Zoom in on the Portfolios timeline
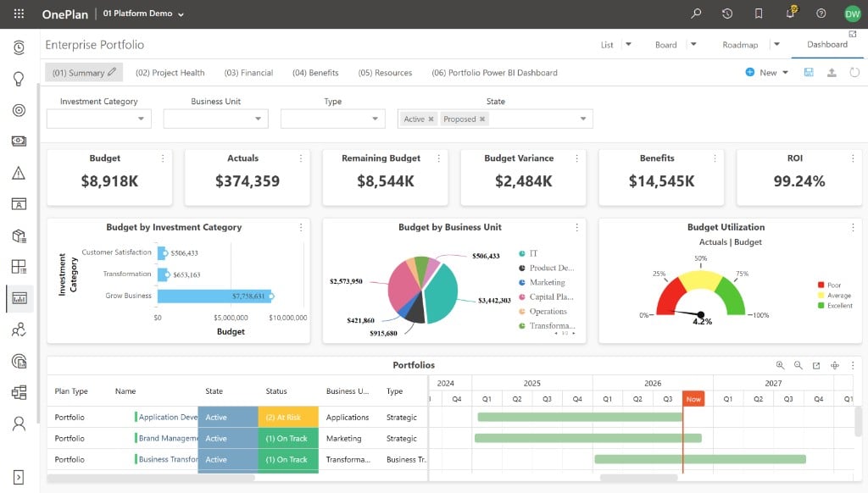Viewport: 868px width, 493px height. (780, 365)
